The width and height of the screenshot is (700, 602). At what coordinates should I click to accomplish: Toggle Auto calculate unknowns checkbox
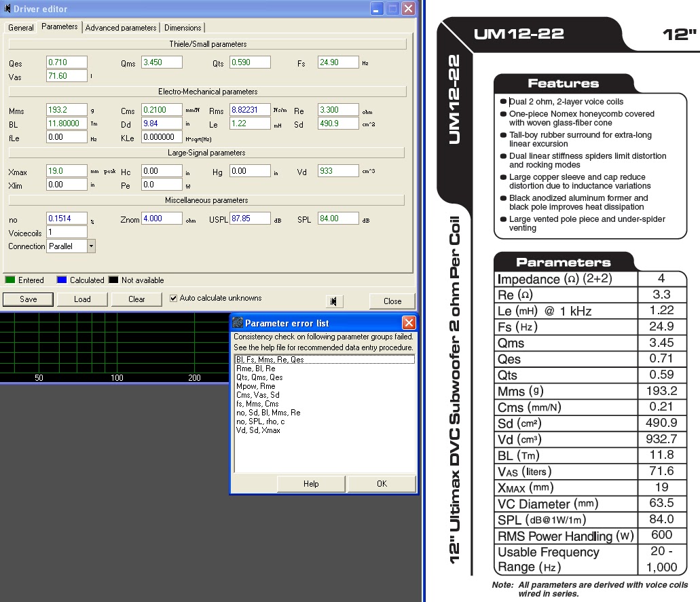click(173, 298)
